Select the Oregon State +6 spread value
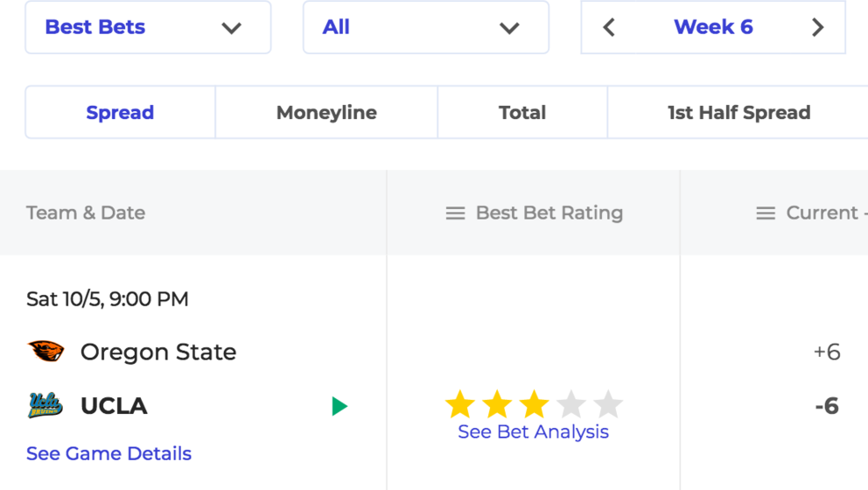868x490 pixels. point(827,352)
